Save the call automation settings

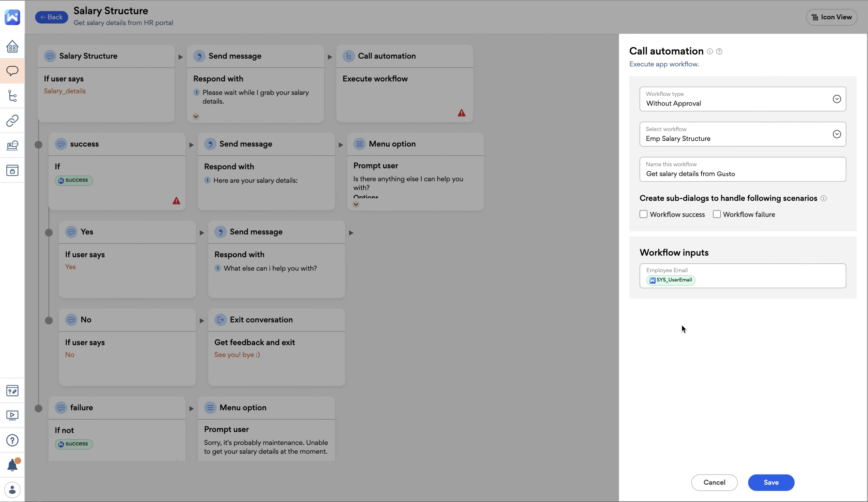pyautogui.click(x=771, y=482)
